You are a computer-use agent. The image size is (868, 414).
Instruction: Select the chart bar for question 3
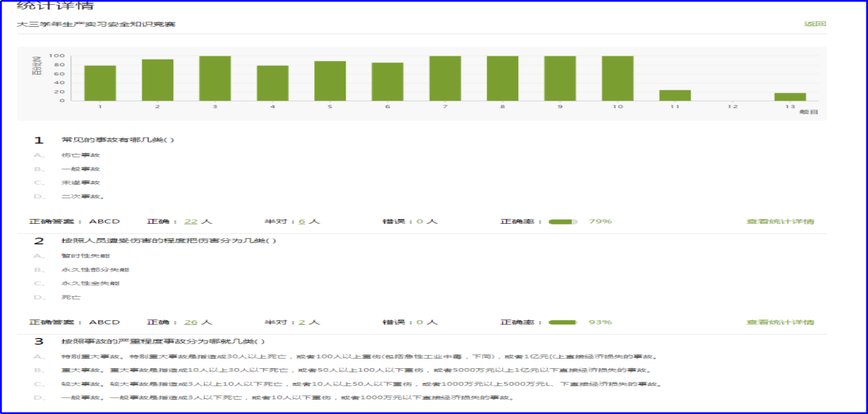pyautogui.click(x=215, y=78)
